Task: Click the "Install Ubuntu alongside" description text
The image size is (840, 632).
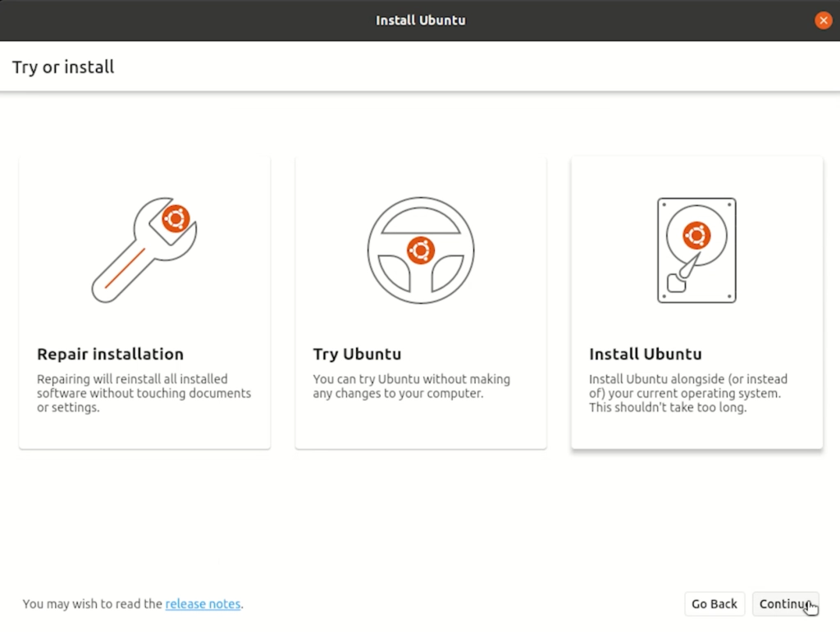Action: [x=687, y=393]
